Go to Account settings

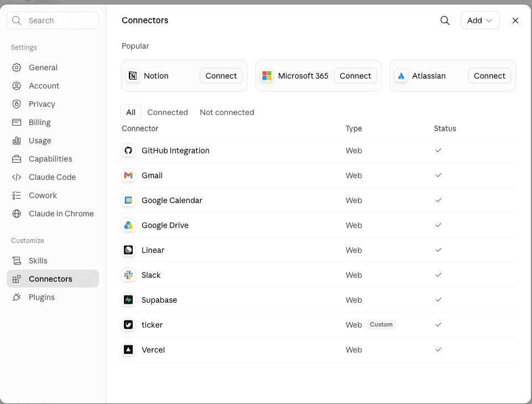pyautogui.click(x=53, y=86)
